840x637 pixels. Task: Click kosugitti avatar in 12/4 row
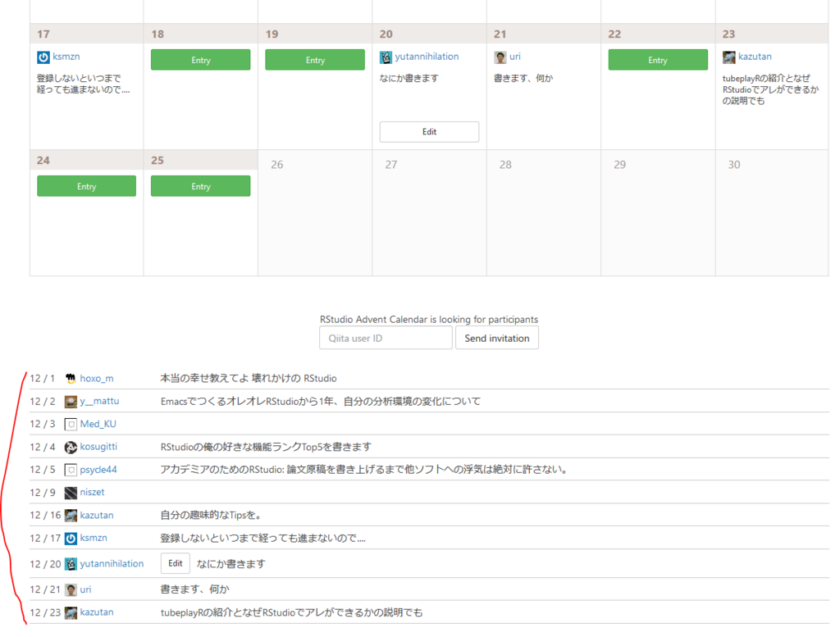tap(71, 447)
